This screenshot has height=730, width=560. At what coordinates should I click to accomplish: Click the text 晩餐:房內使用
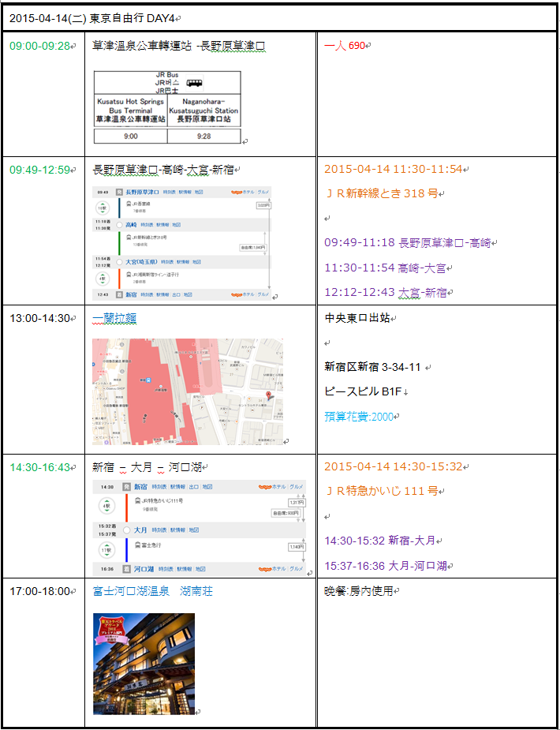pyautogui.click(x=359, y=592)
